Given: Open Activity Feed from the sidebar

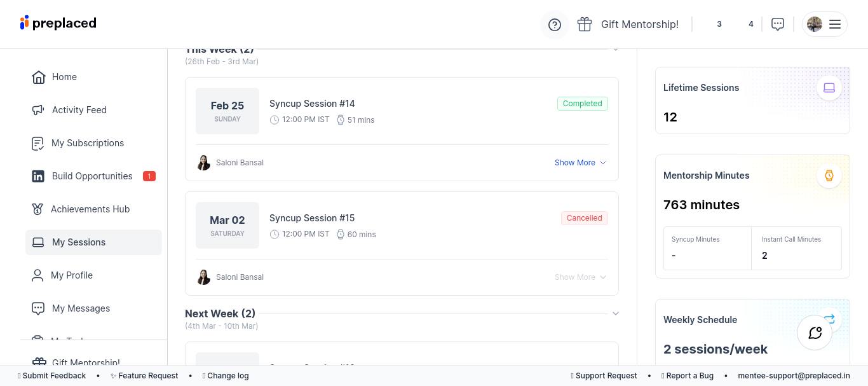Looking at the screenshot, I should point(79,110).
